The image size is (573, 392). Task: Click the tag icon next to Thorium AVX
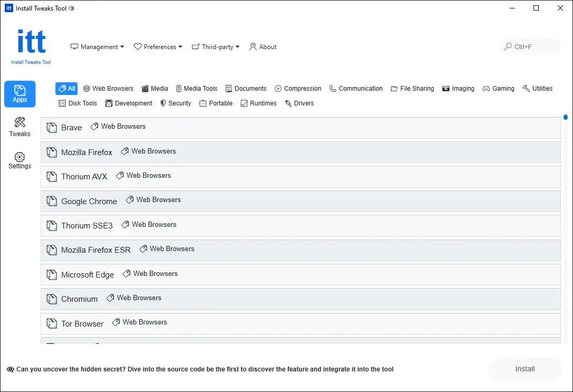[x=119, y=176]
